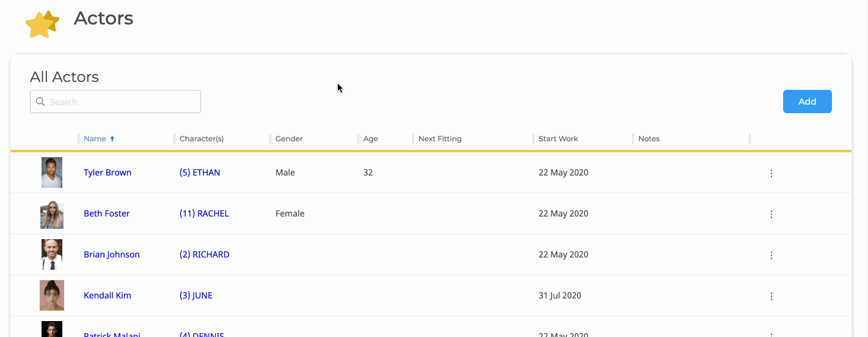
Task: Focus the Search actors input field
Action: 115,102
